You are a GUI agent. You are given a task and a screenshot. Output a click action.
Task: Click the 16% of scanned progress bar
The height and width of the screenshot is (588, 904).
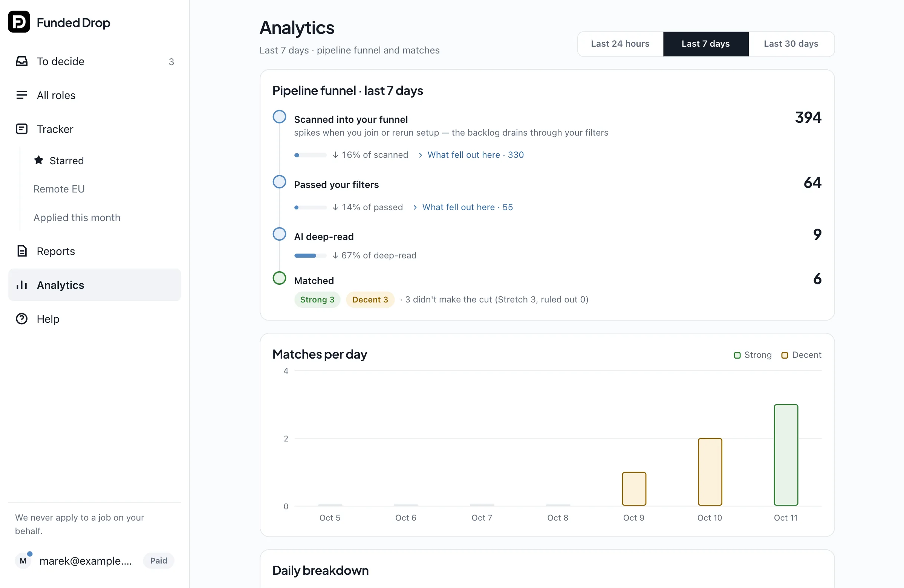pyautogui.click(x=310, y=155)
